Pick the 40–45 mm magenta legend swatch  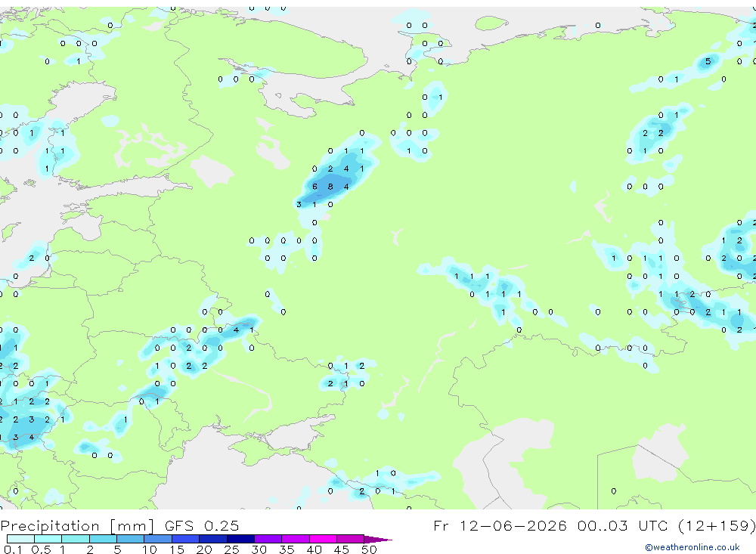(323, 539)
